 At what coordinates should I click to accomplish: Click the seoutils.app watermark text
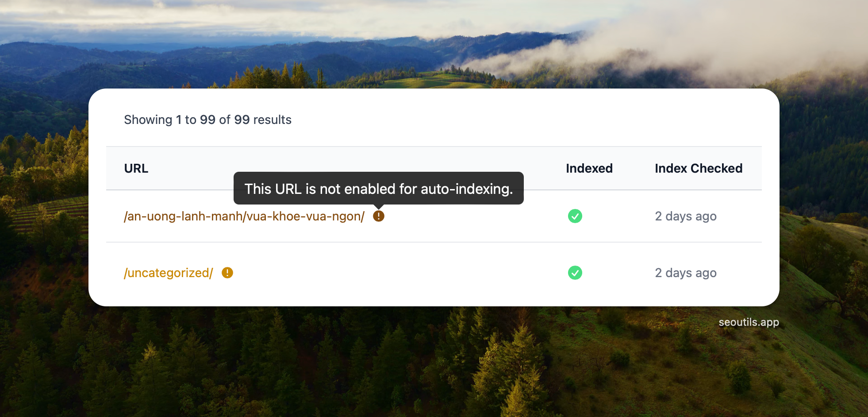pyautogui.click(x=749, y=322)
